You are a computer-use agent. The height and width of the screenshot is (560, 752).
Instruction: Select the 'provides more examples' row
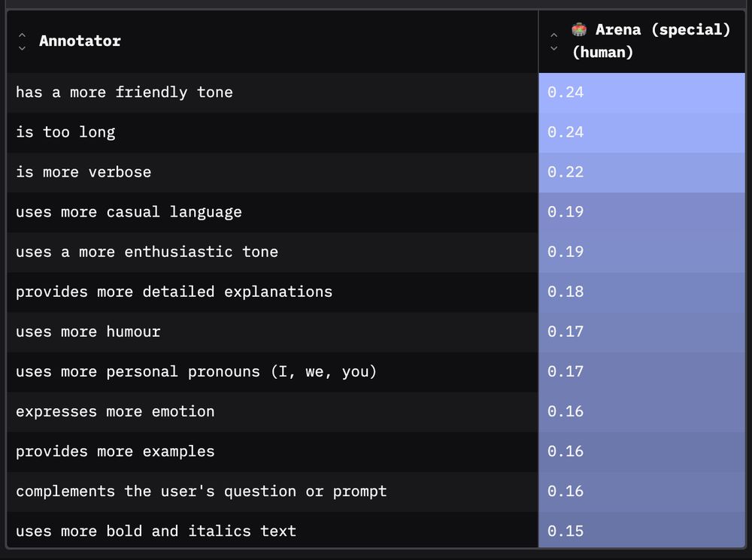click(376, 452)
